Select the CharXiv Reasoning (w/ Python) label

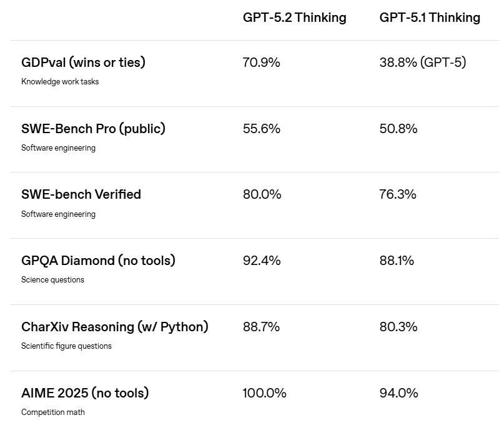(x=115, y=327)
